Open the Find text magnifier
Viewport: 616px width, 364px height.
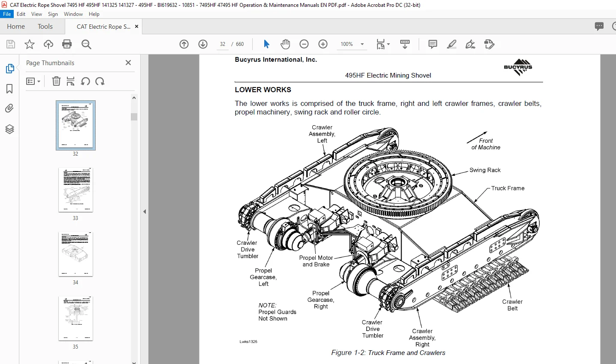pyautogui.click(x=86, y=44)
